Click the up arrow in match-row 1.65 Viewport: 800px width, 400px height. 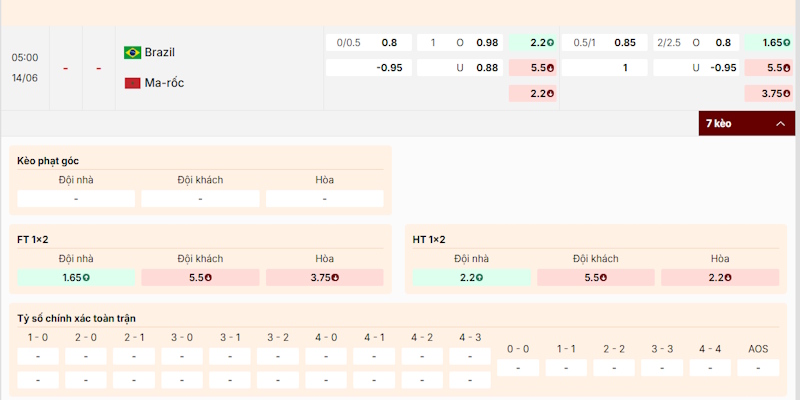click(x=787, y=43)
